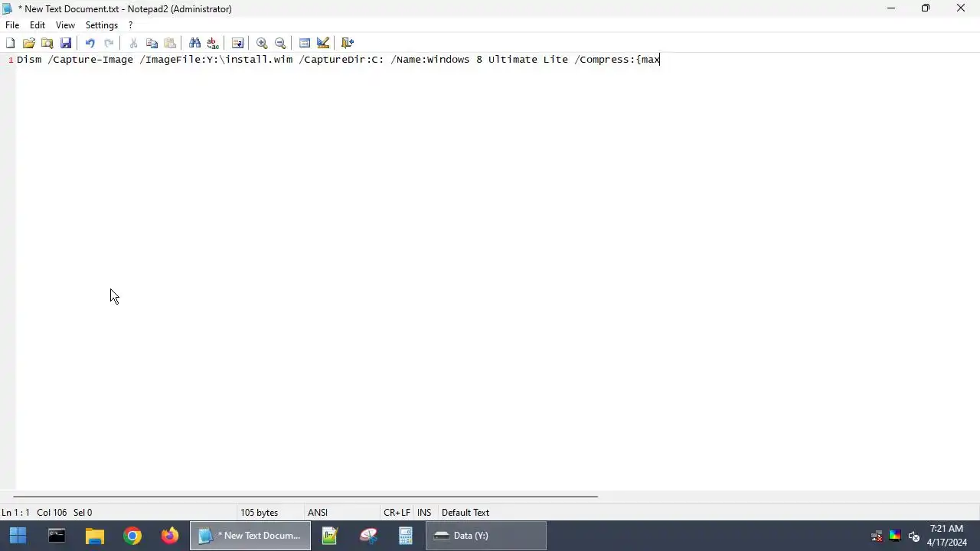Toggle word wrap toolbar icon
The image size is (980, 551).
coord(237,43)
